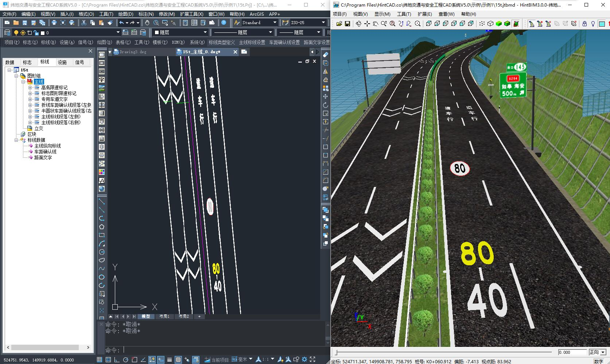
Task: Open 绘图(D) menu in CAD menu bar
Action: pyautogui.click(x=126, y=14)
